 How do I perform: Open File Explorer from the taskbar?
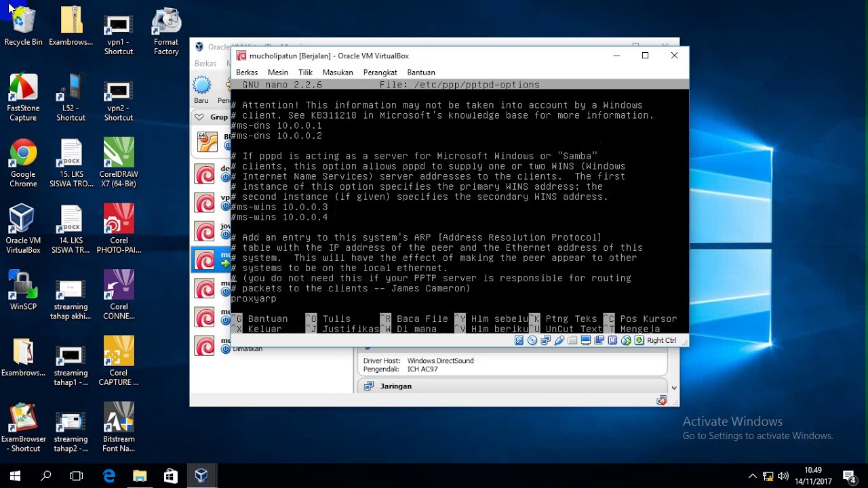click(x=139, y=476)
